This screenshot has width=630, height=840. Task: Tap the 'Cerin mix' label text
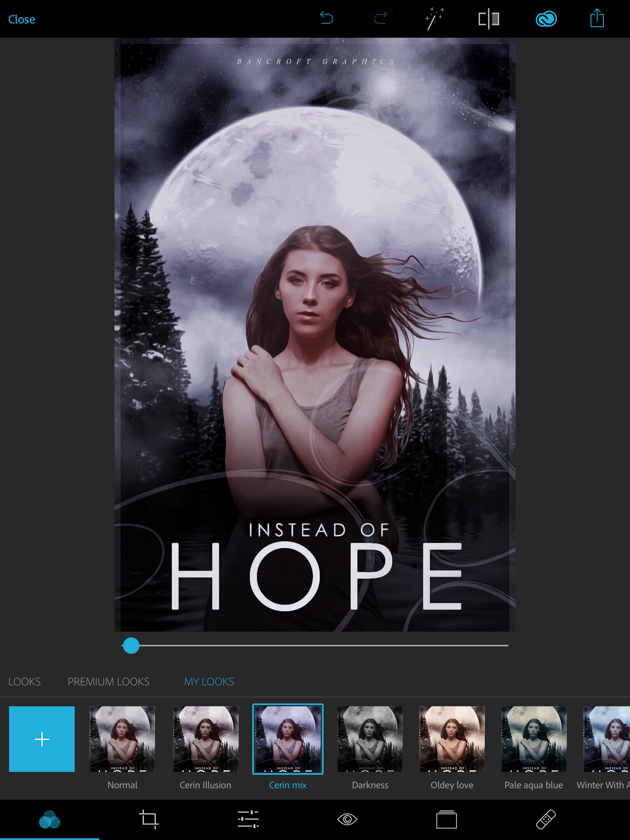tap(288, 785)
